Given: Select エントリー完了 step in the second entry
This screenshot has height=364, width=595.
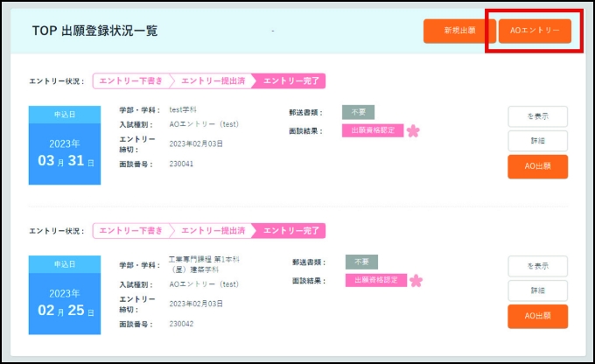Looking at the screenshot, I should click(291, 231).
